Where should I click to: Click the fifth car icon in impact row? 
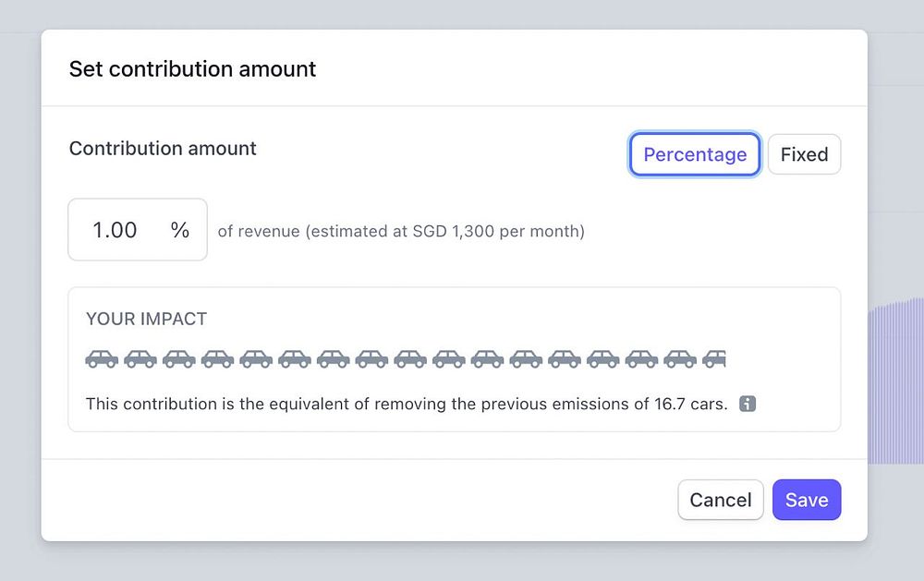click(256, 358)
